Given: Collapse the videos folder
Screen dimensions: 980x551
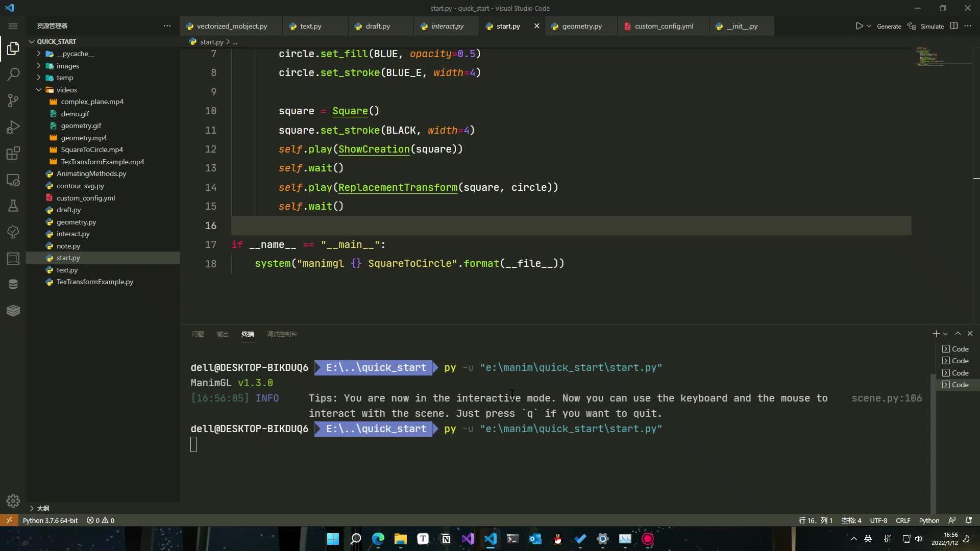Looking at the screenshot, I should [66, 90].
